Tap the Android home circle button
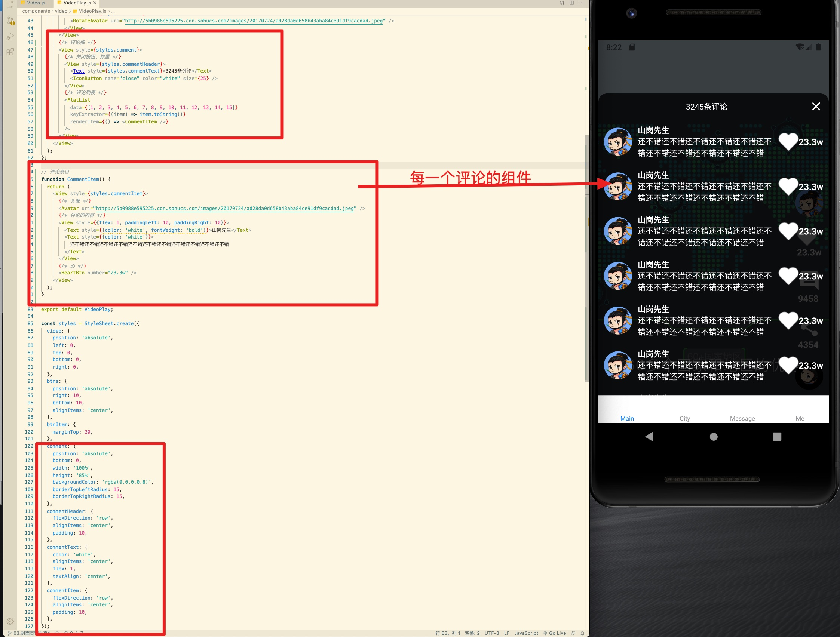The width and height of the screenshot is (840, 637). click(714, 437)
